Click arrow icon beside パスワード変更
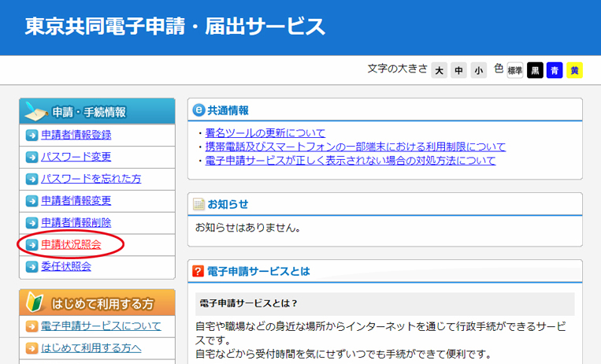601x364 pixels. click(32, 158)
